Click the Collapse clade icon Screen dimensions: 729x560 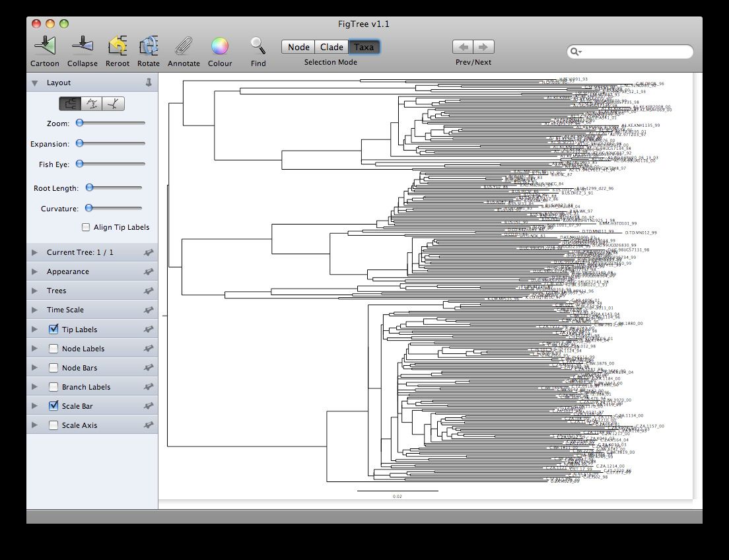(x=82, y=44)
